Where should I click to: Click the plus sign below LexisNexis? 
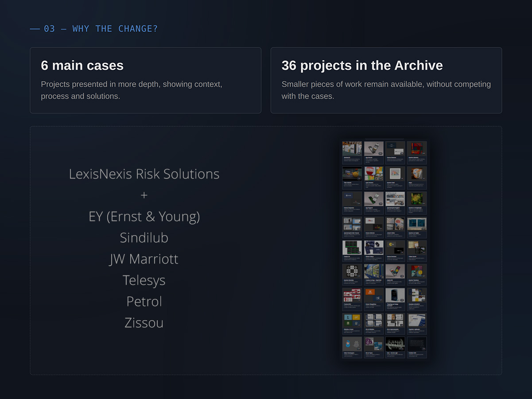[144, 195]
